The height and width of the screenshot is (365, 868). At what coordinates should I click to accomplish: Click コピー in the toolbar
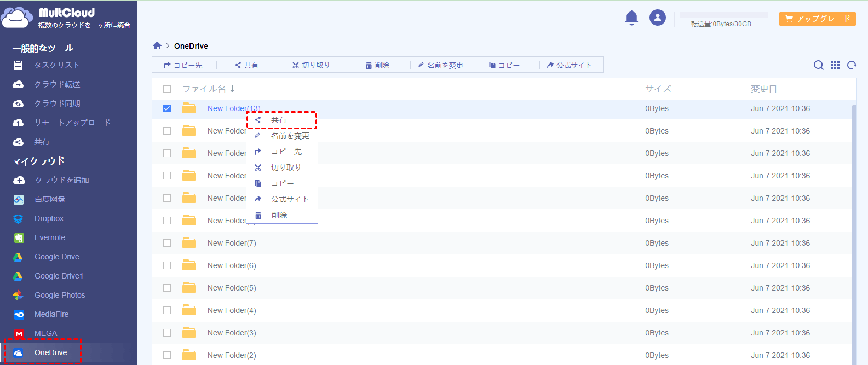[x=504, y=65]
